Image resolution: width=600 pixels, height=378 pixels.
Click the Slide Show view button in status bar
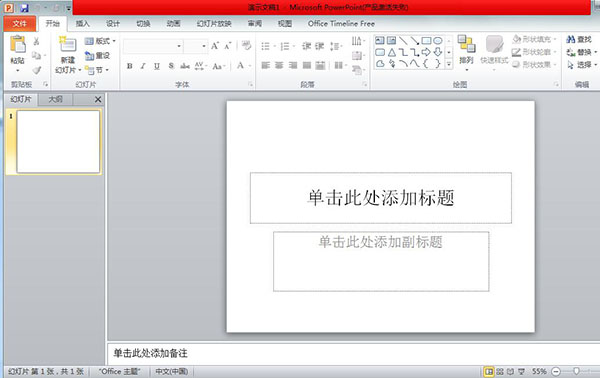tap(521, 371)
